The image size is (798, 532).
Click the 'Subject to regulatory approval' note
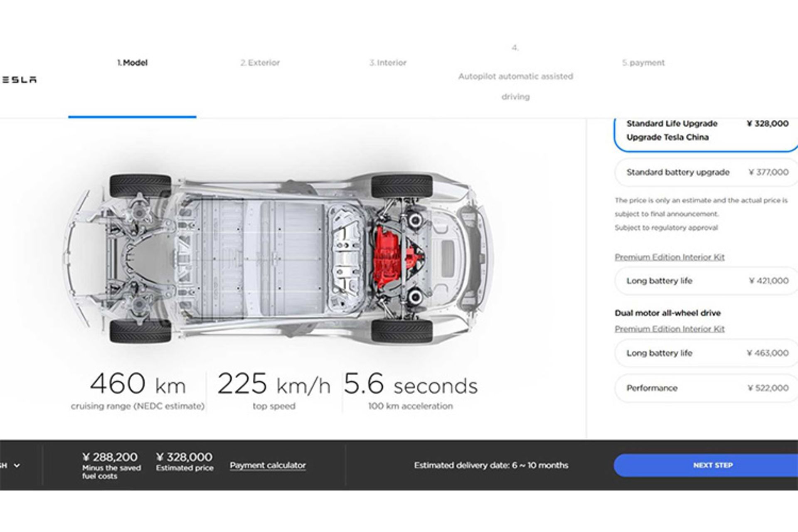point(666,228)
